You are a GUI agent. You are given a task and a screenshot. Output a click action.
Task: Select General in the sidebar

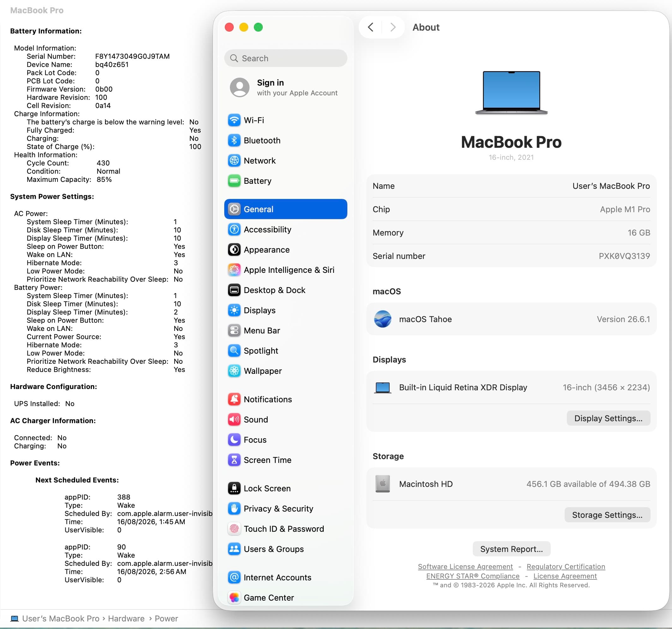285,209
